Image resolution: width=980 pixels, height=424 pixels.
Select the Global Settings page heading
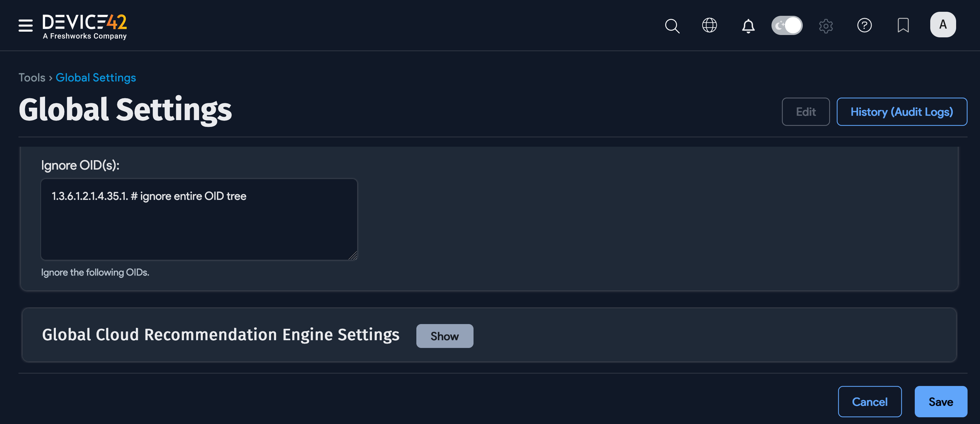[x=125, y=110]
